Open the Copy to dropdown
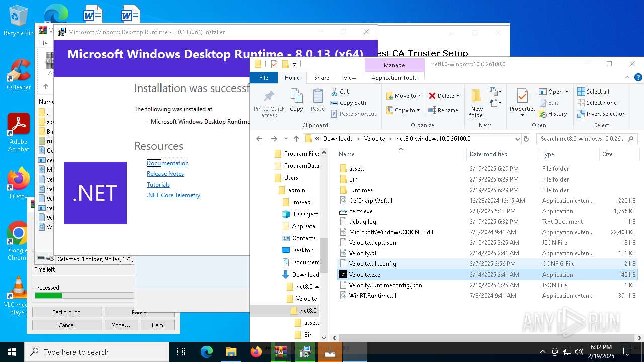The width and height of the screenshot is (644, 362). click(x=404, y=110)
